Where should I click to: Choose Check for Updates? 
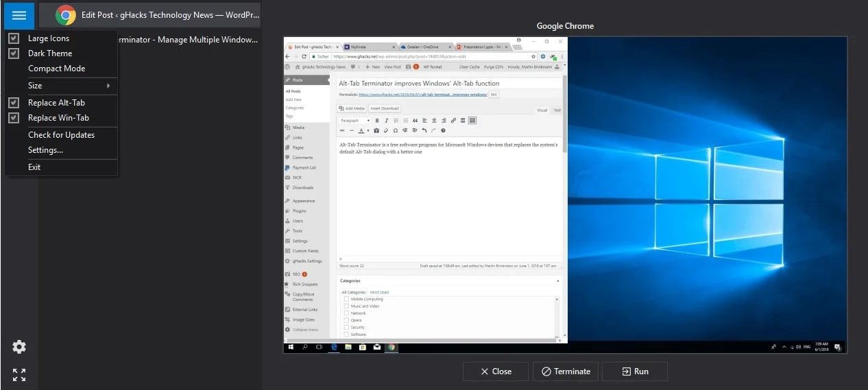[x=62, y=135]
